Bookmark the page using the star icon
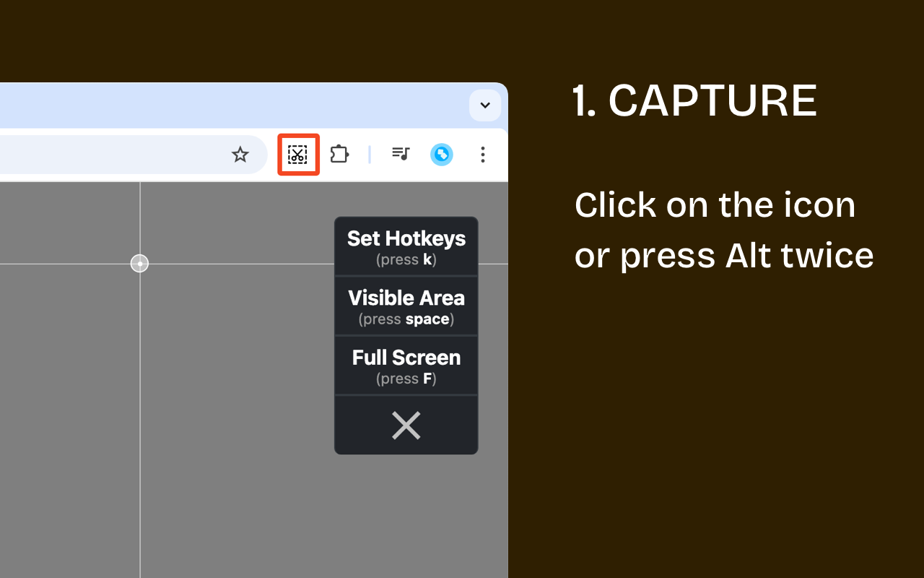The height and width of the screenshot is (578, 924). tap(240, 154)
